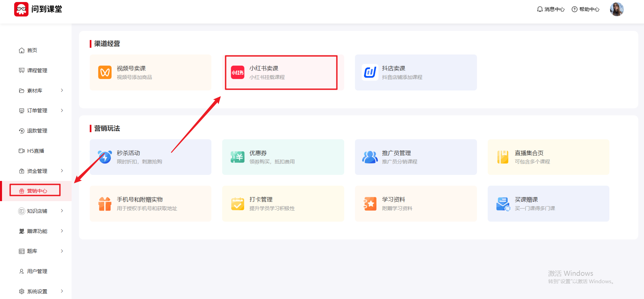Select 营销中心 menu item
Screen dimensions: 644x299
(36, 191)
